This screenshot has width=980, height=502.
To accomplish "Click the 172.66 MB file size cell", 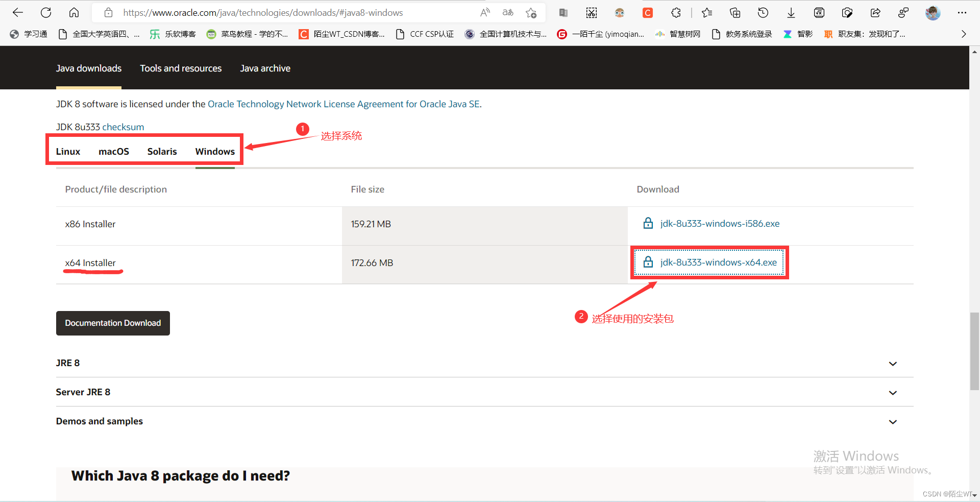I will click(x=485, y=265).
